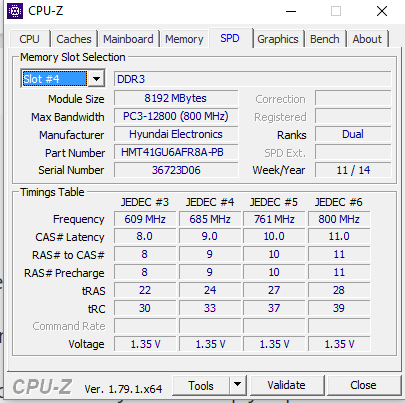Click tRAS value 27
This screenshot has width=405, height=403.
[274, 290]
